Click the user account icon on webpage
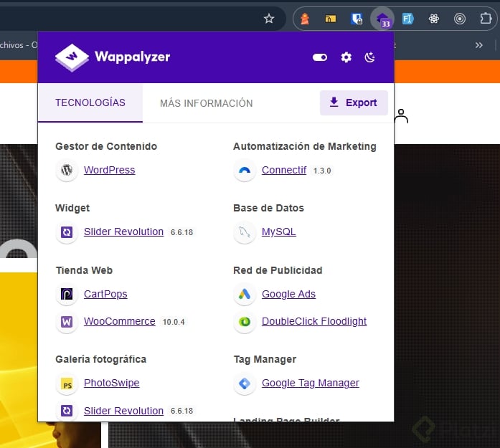The width and height of the screenshot is (500, 448). [x=401, y=116]
